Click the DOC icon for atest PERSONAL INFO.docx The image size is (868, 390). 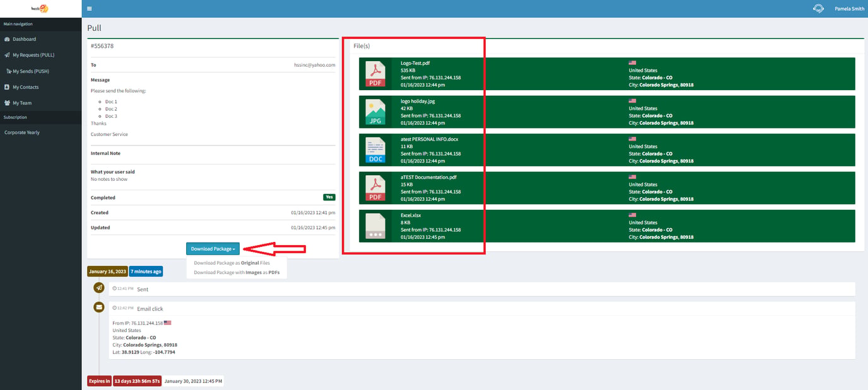coord(375,150)
